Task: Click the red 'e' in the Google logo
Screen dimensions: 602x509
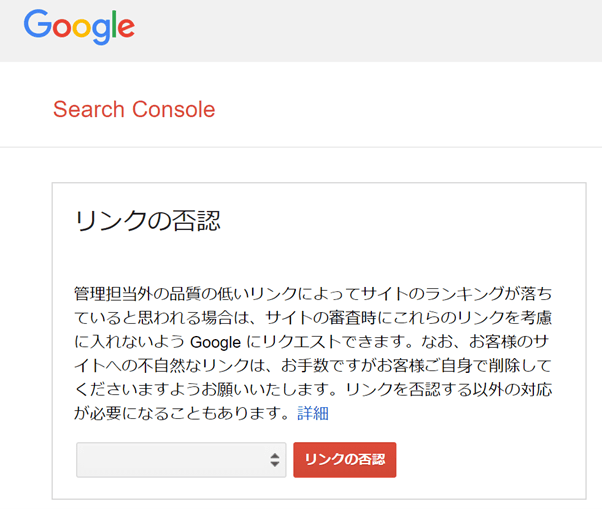Action: (x=125, y=29)
